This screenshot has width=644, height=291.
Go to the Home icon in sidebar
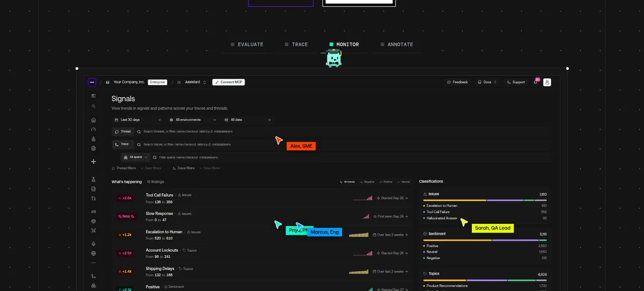[x=93, y=120]
